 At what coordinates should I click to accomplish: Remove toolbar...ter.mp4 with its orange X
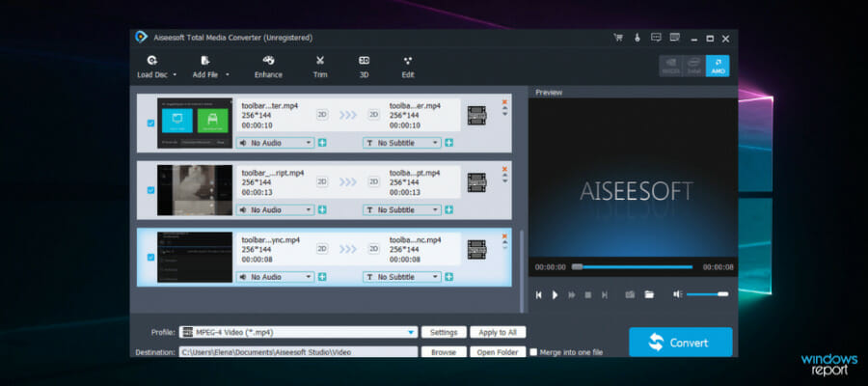click(504, 101)
